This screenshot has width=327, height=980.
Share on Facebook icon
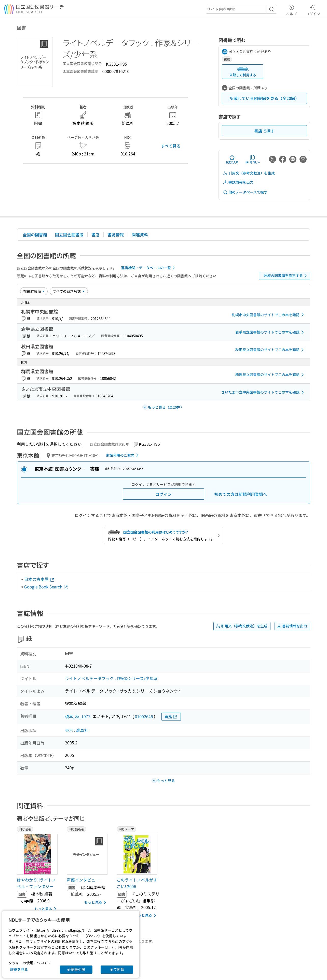click(282, 160)
